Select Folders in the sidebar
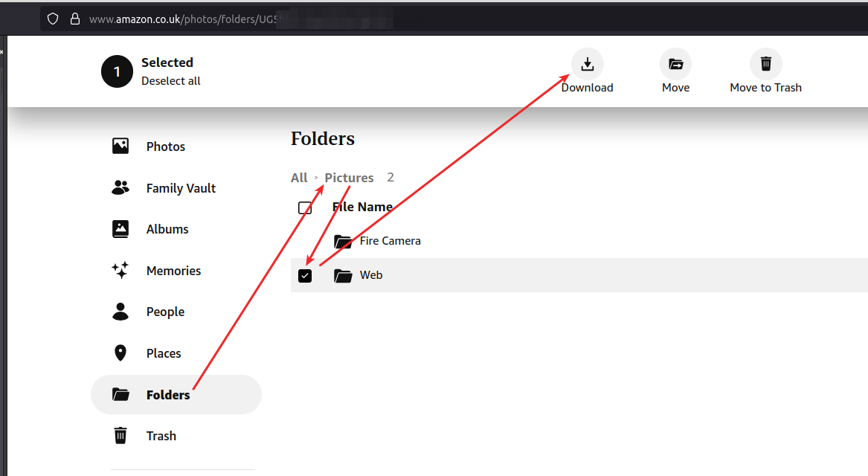 click(176, 395)
